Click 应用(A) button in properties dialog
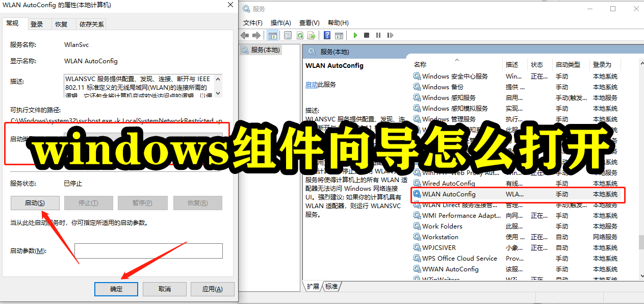This screenshot has width=644, height=304. [212, 289]
